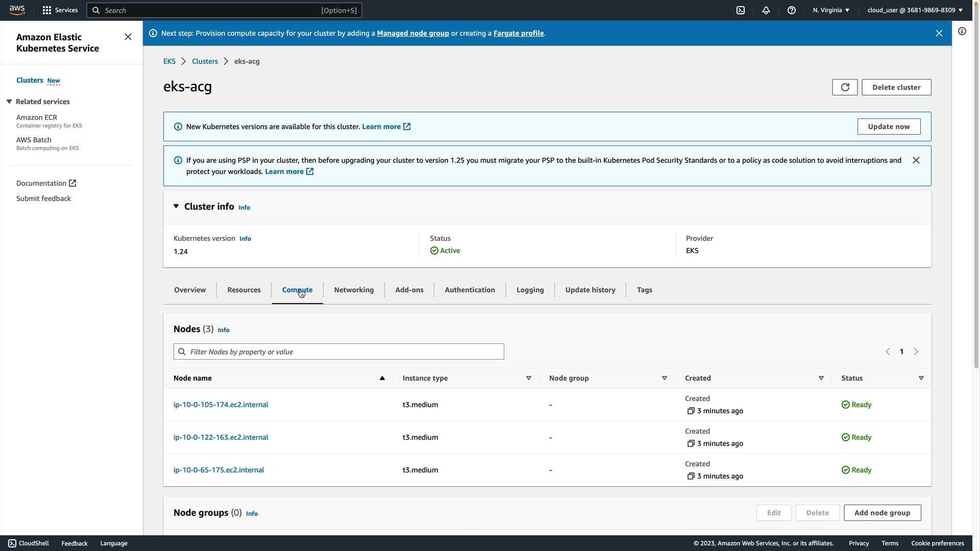The image size is (980, 551).
Task: Collapse the Related services sidebar group
Action: (x=9, y=102)
